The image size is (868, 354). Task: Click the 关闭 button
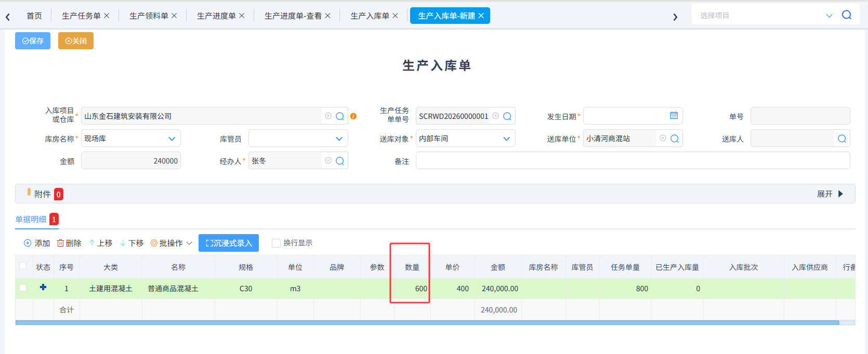[x=76, y=41]
